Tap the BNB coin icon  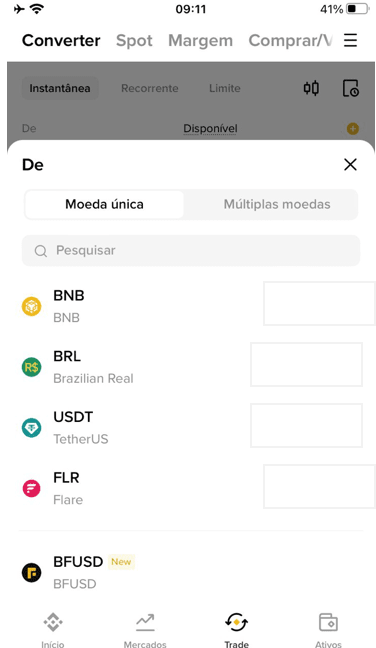(31, 306)
